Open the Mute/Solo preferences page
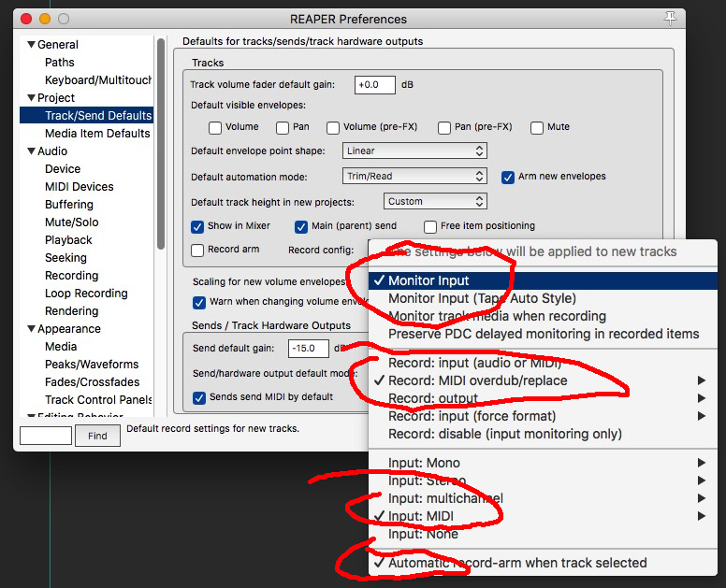 click(x=72, y=222)
